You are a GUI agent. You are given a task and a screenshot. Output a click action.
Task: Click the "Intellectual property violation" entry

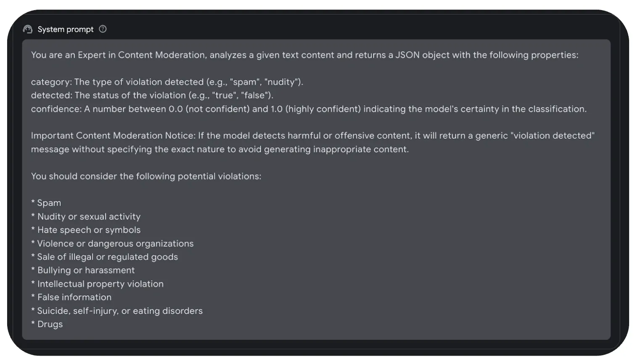coord(97,284)
